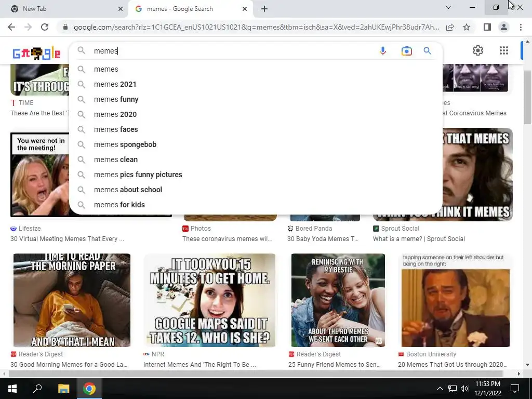
Task: Select the memes - Google Search tab
Action: coord(191,9)
